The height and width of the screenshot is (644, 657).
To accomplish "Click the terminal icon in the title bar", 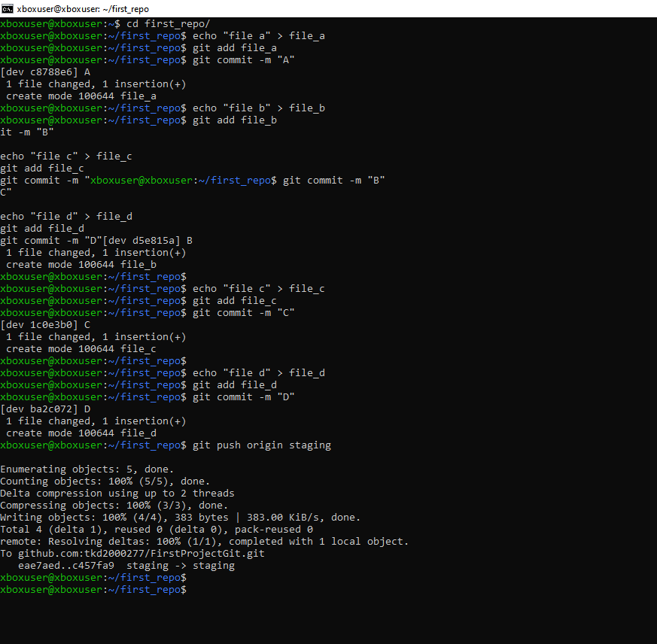I will click(x=8, y=8).
